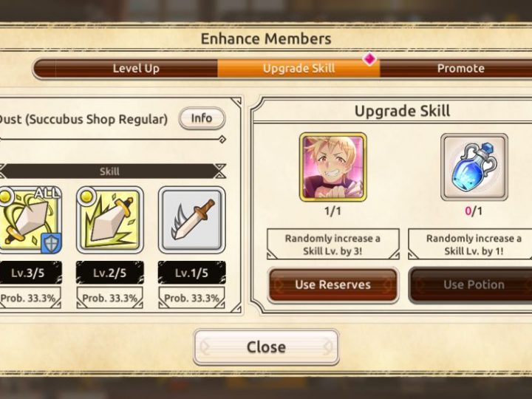Click the pink diamond notification marker
This screenshot has width=532, height=399.
pos(369,58)
